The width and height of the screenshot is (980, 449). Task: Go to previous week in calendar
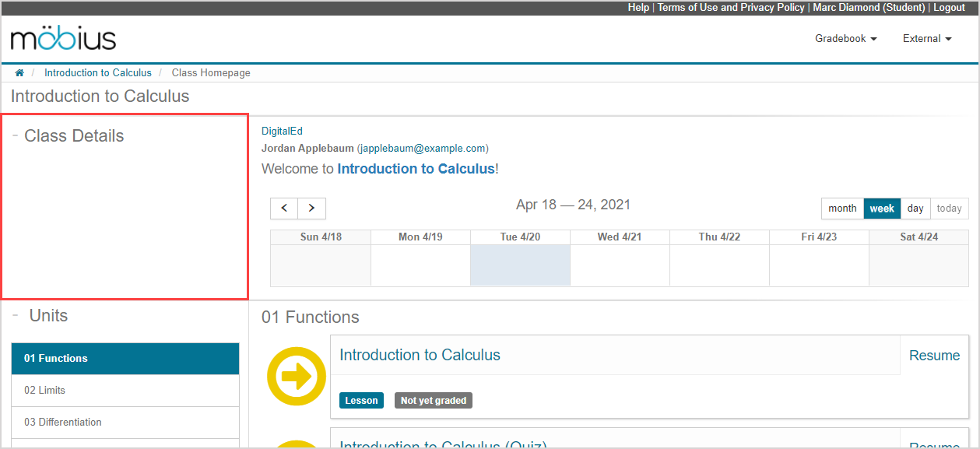[284, 209]
